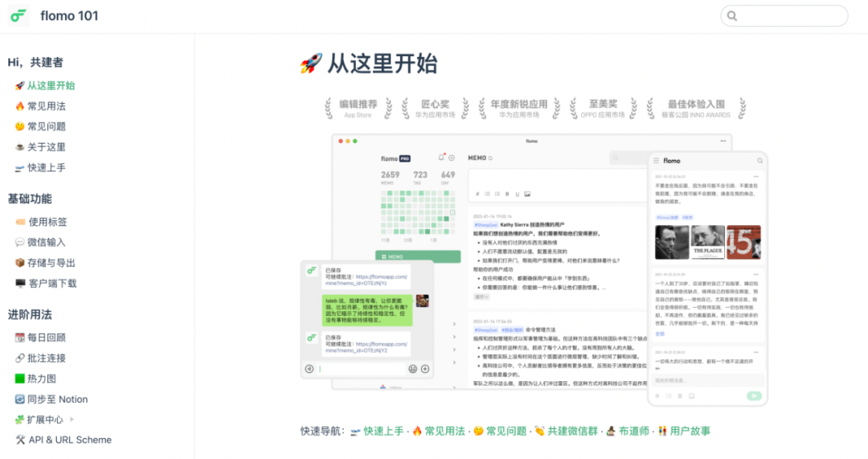Click the Hi, 共建者 section heading

click(35, 63)
